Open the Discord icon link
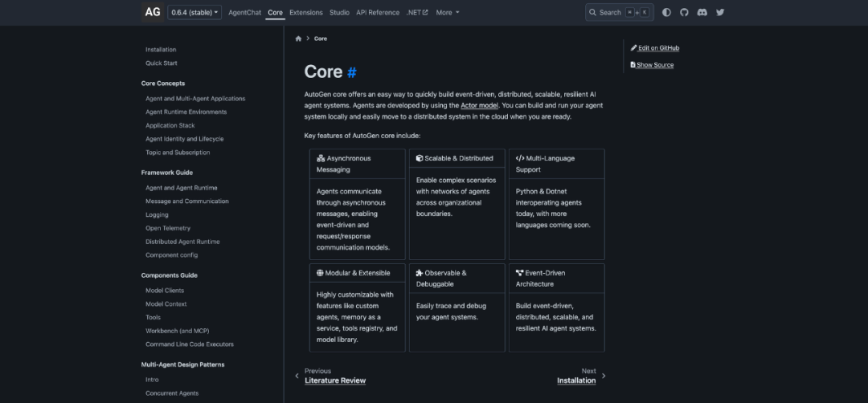This screenshot has width=868, height=403. [x=702, y=12]
